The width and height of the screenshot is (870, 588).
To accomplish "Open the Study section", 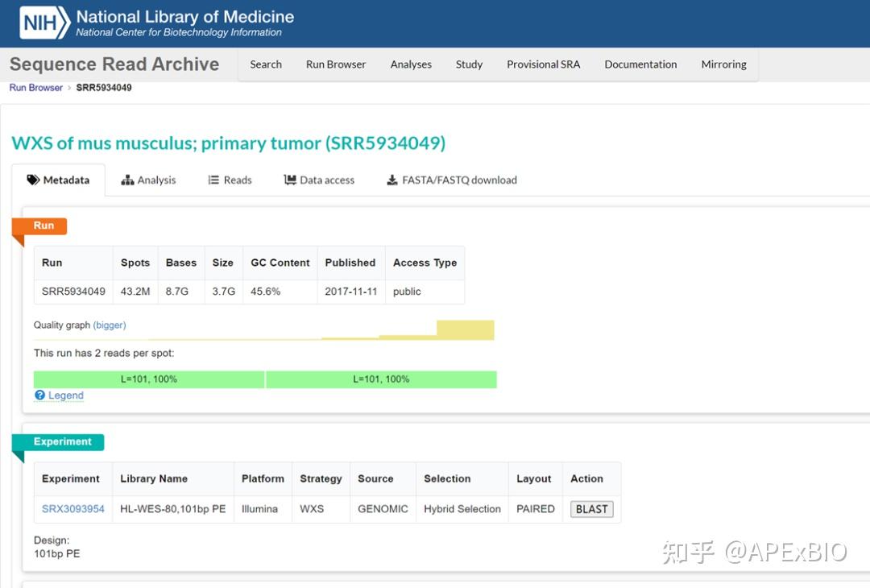I will 469,64.
